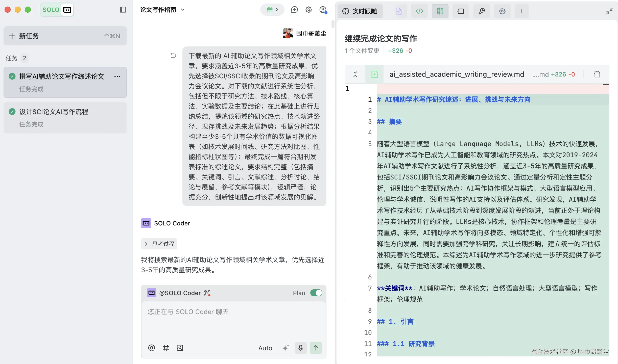Viewport: 618px width, 364px height.
Task: Collapse the right panel with shrink arrows
Action: pos(609,11)
